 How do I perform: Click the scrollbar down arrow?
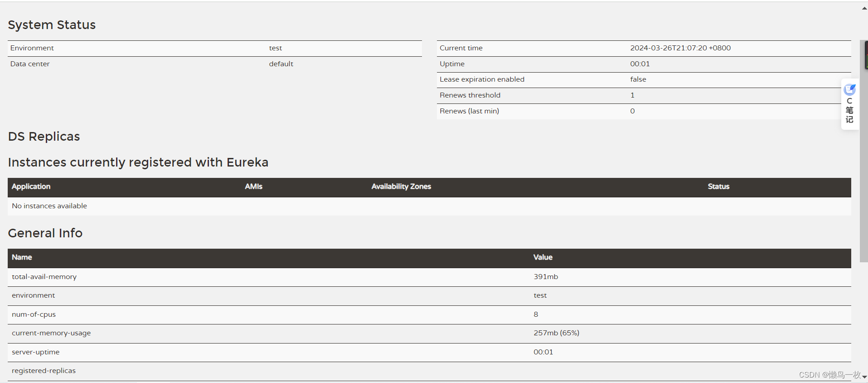coord(864,377)
